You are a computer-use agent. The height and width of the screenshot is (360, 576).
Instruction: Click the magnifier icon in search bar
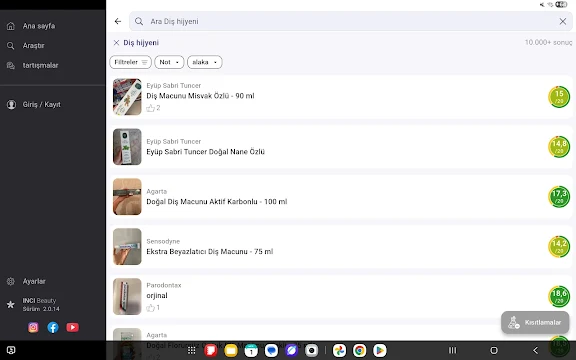point(139,21)
